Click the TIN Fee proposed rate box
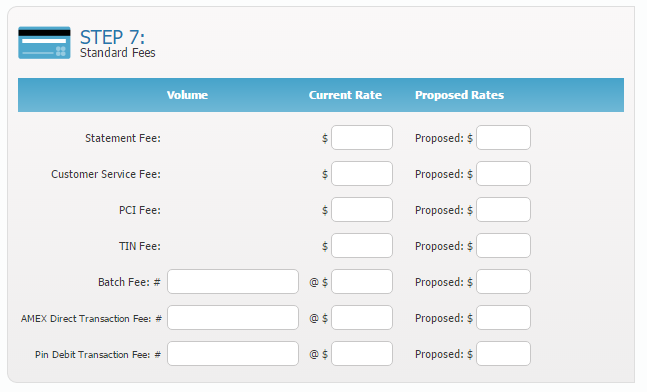 (x=503, y=246)
